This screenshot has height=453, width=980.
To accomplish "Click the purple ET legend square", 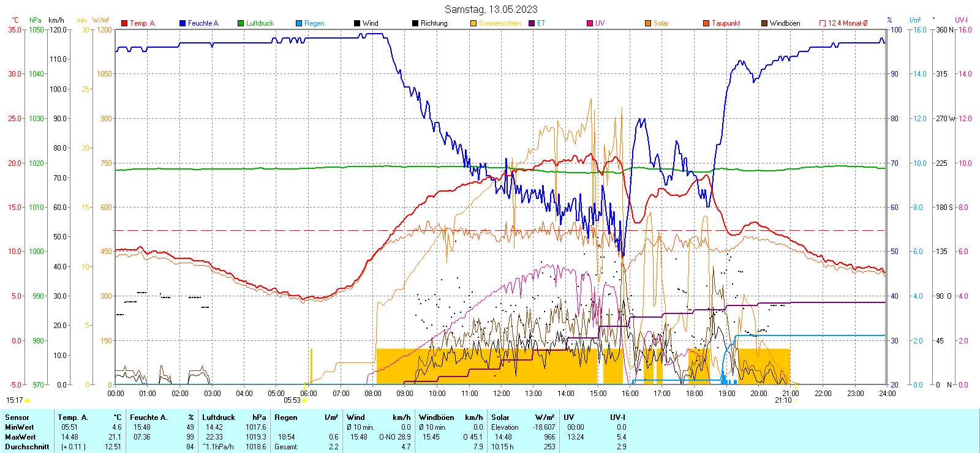I will (532, 23).
